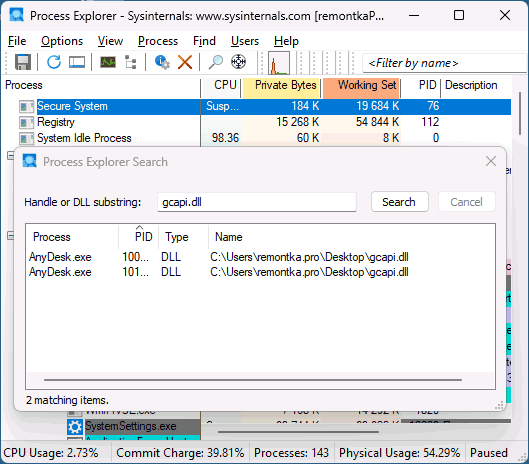Open the Find menu
This screenshot has width=529, height=464.
click(x=204, y=41)
